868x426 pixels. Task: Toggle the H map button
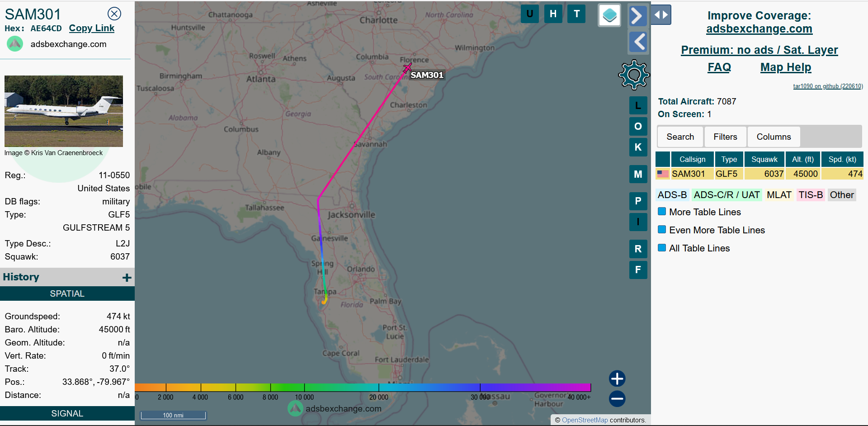(553, 14)
